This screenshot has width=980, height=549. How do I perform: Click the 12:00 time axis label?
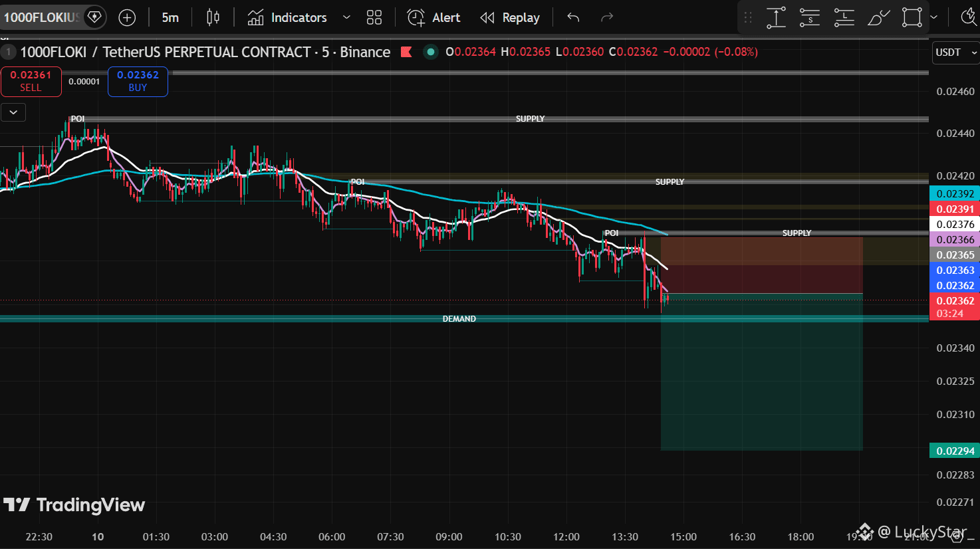click(566, 537)
